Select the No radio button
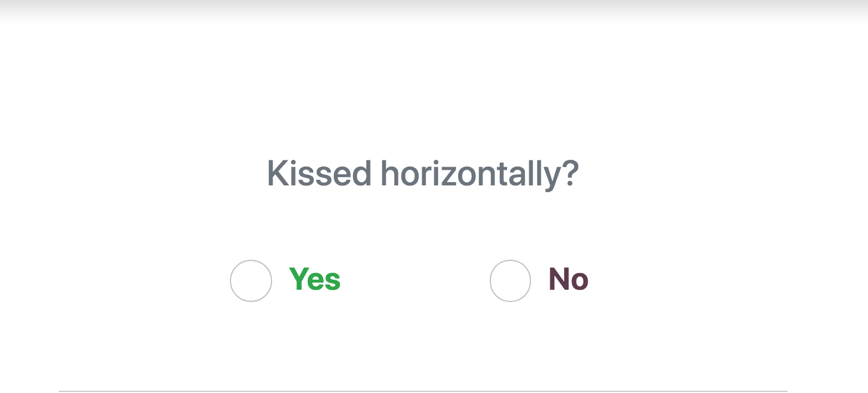Image resolution: width=868 pixels, height=393 pixels. tap(510, 281)
